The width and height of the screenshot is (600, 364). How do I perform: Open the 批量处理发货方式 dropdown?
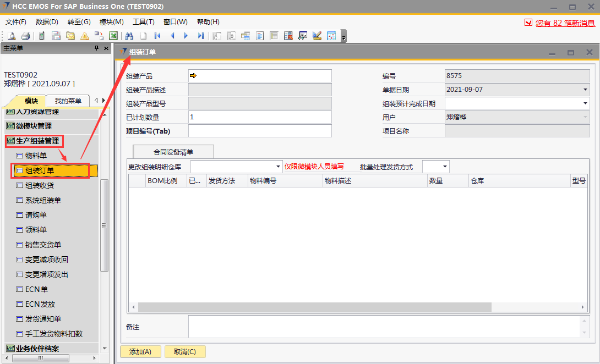point(444,167)
